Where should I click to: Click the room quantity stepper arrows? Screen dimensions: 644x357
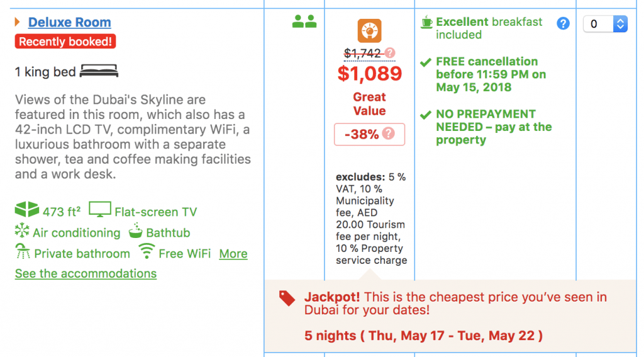coord(620,24)
